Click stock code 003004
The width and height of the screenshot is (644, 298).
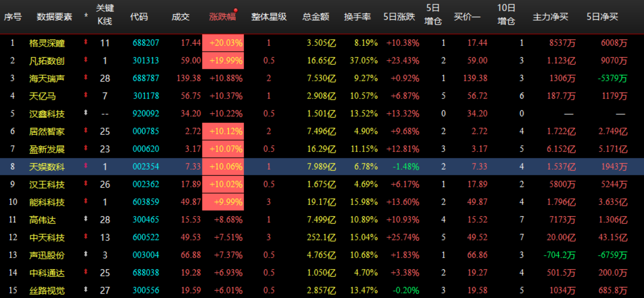pos(146,255)
